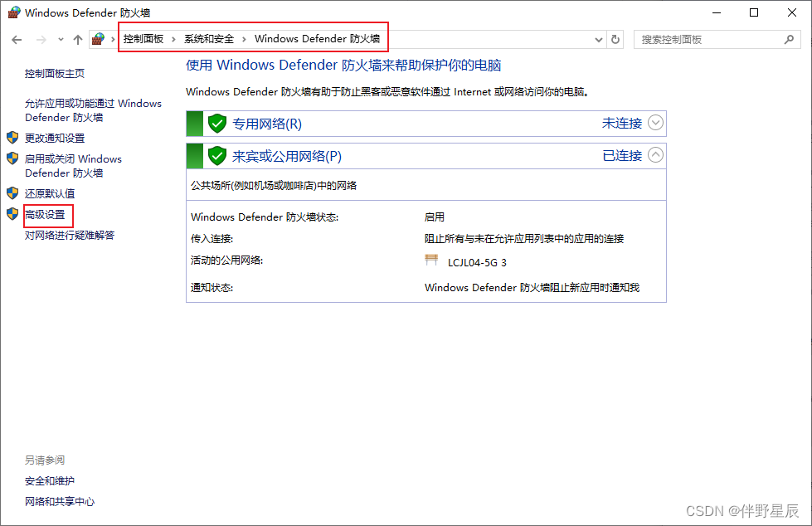812x526 pixels.
Task: Click shield icon beside 启用或关闭 Windows Defender
Action: point(12,158)
